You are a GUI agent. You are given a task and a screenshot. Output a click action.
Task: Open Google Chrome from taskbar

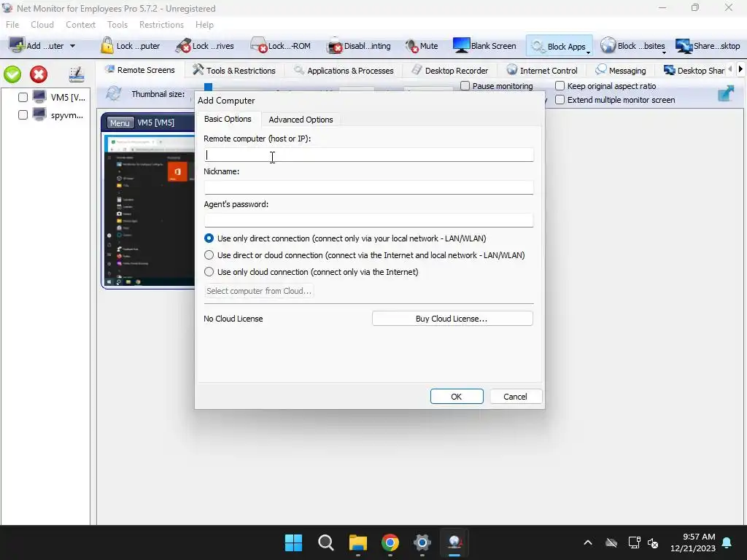[390, 542]
